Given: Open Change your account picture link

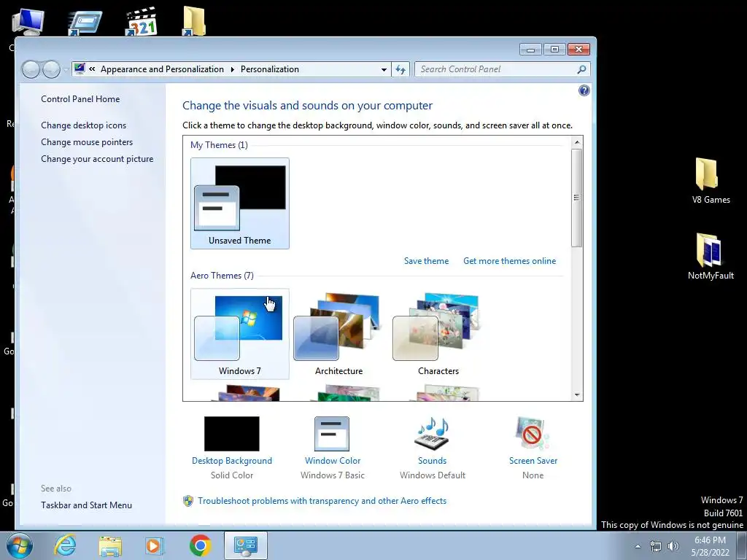Looking at the screenshot, I should (97, 159).
